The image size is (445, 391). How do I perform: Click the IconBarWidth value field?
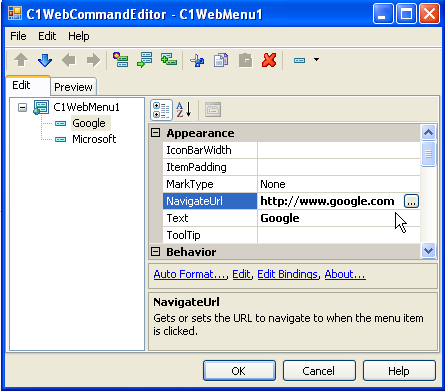[x=339, y=150]
